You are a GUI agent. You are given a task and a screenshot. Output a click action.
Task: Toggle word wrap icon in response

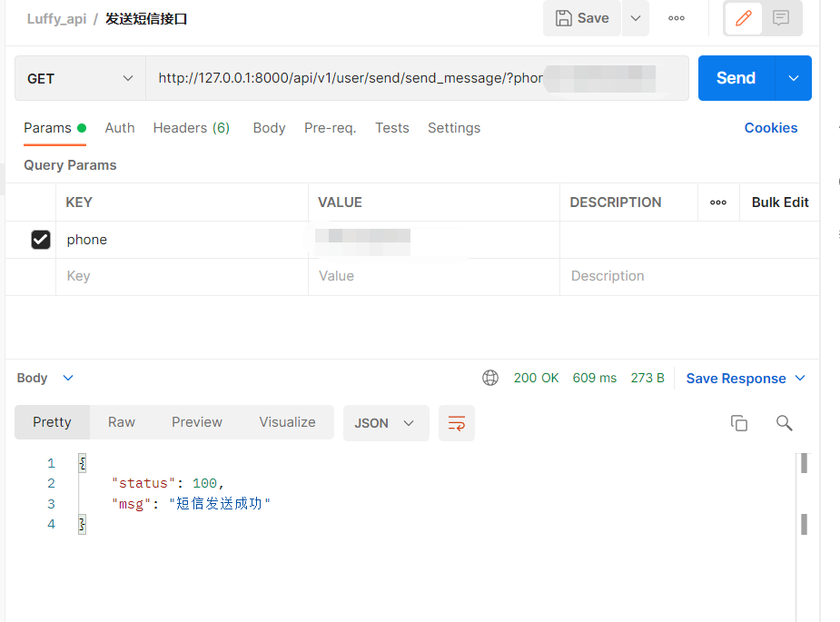pos(457,423)
